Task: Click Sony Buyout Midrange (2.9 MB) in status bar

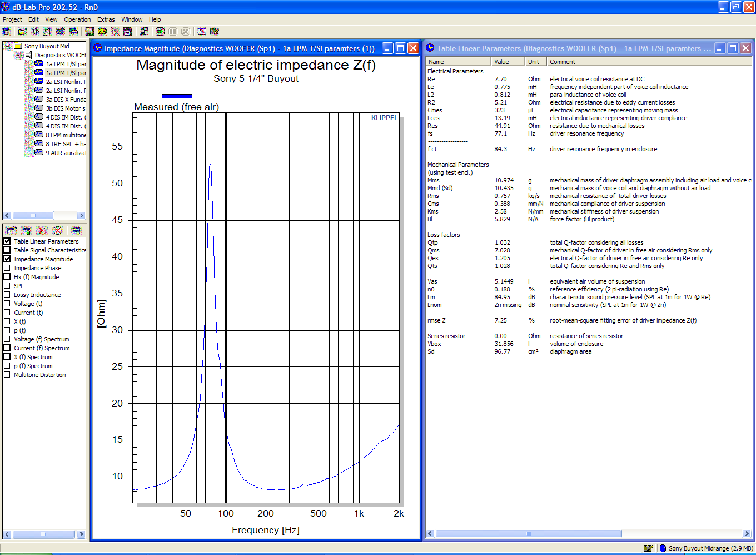Action: 710,548
